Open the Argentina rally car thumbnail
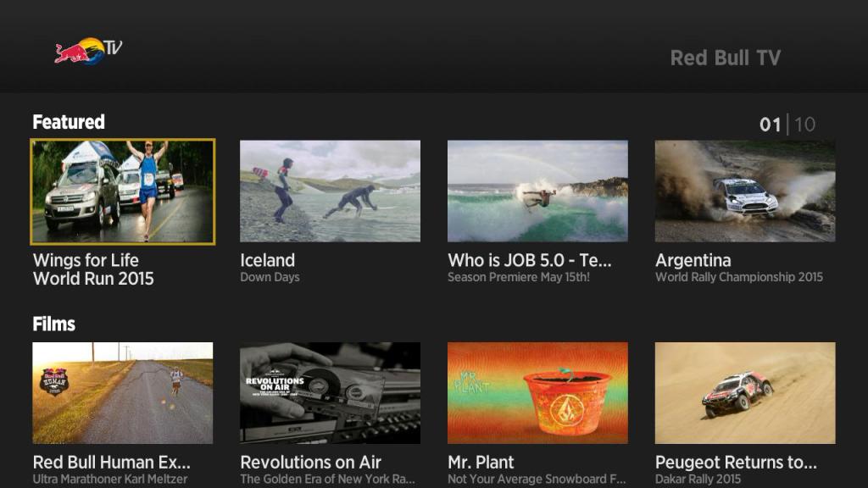The height and width of the screenshot is (488, 868). click(745, 191)
